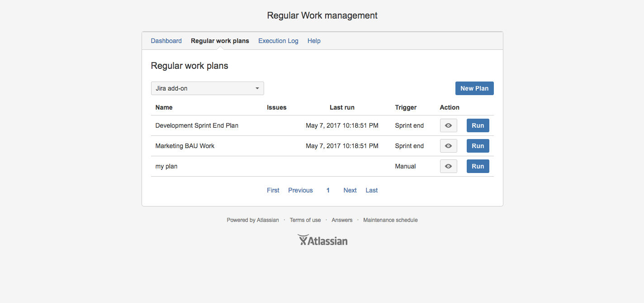Click Sprint end trigger for Development Sprint End Plan

point(409,125)
